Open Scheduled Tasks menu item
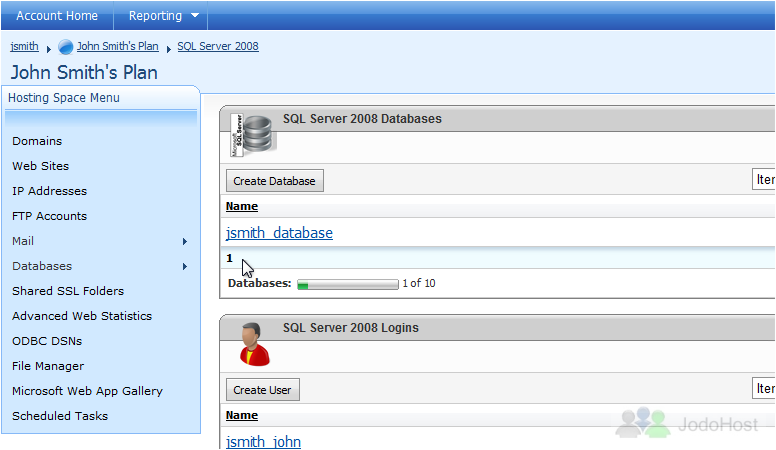Screen dimensions: 776x450 (x=60, y=416)
